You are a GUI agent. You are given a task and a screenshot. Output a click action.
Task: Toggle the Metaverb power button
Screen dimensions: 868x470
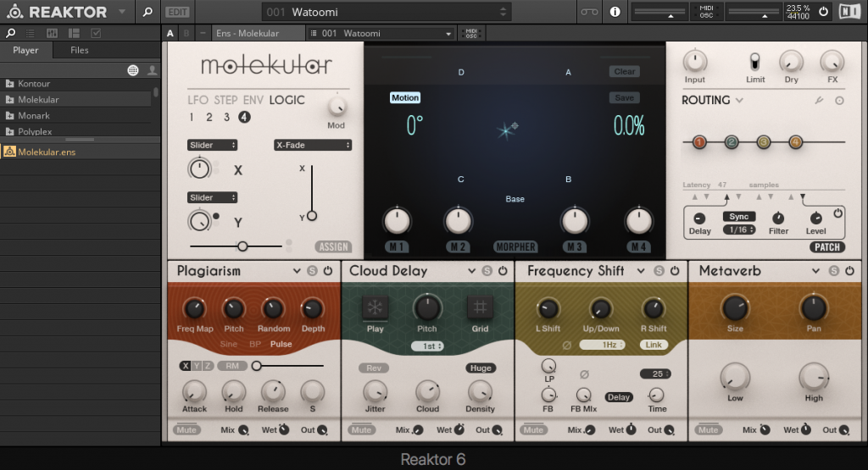[x=849, y=270]
